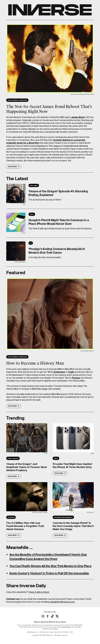Screen dimensions: 100x644
Task: Click the newsletter@inverse.com email link
Action: 62,602
